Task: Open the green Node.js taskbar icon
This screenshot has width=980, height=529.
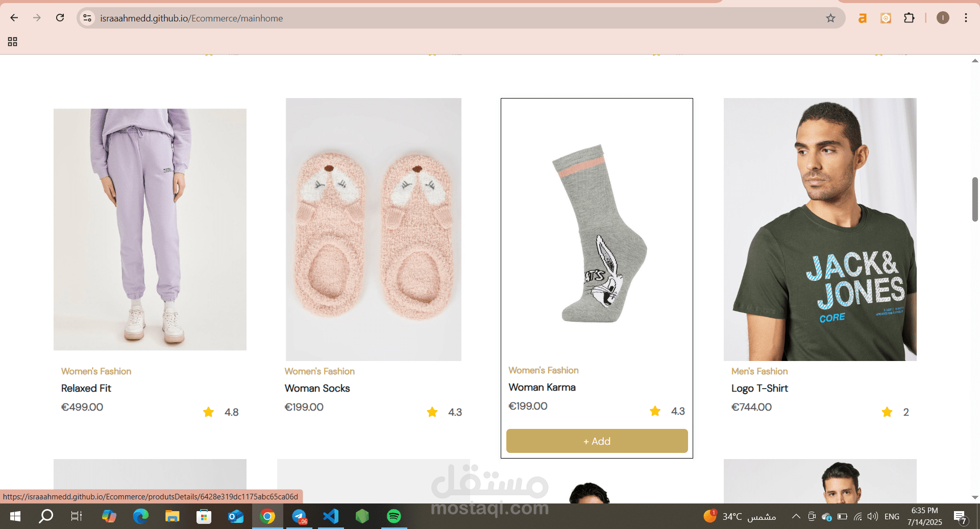Action: [x=362, y=516]
